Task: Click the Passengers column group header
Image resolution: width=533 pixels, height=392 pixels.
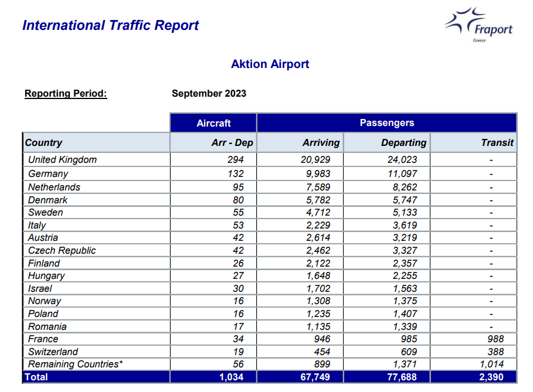Action: point(387,122)
